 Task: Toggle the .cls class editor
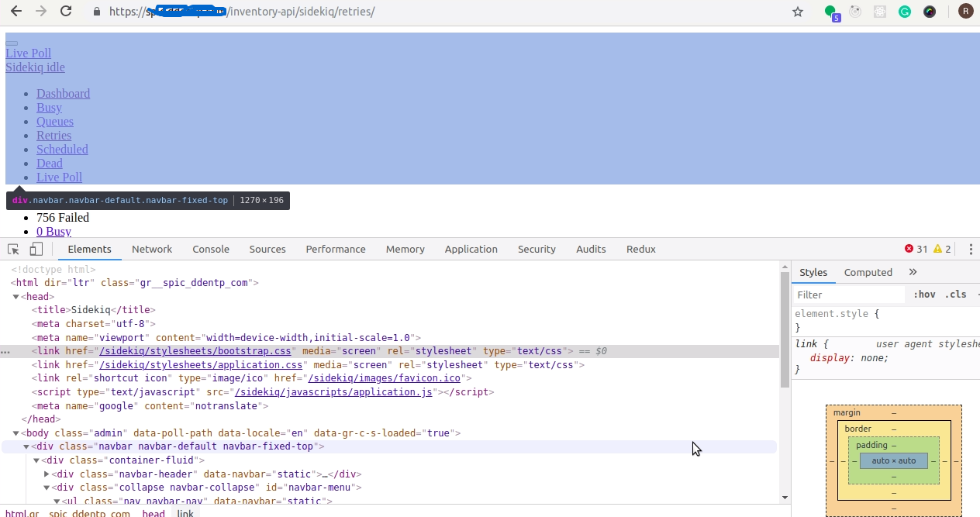click(x=955, y=295)
